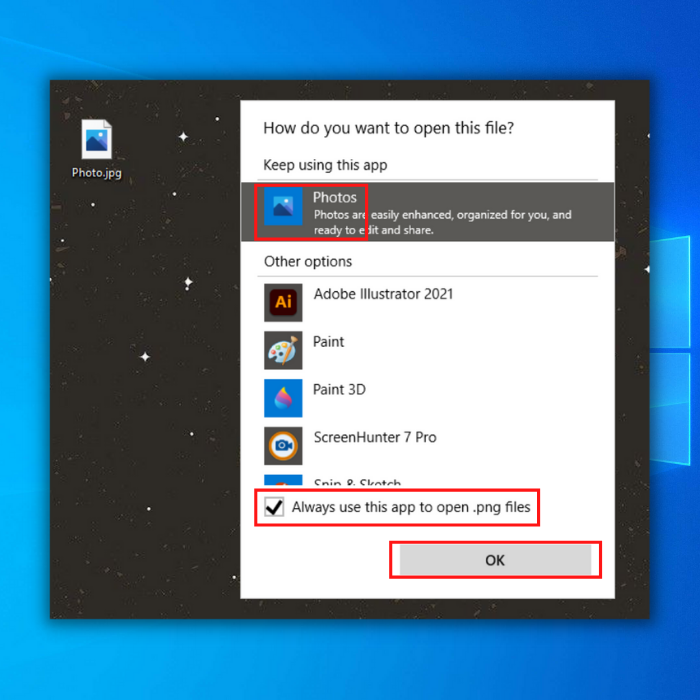Click the Photo.jpg file name label
This screenshot has width=700, height=700.
point(96,173)
